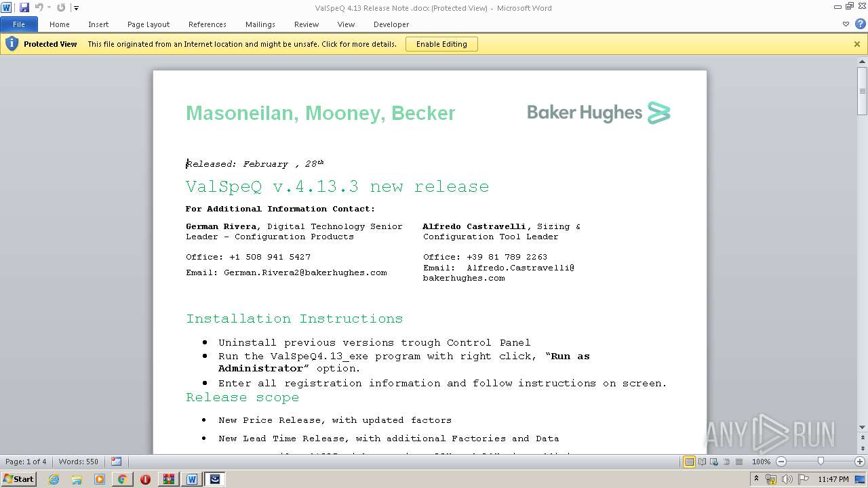Image resolution: width=868 pixels, height=488 pixels.
Task: Click the scroll up arrow of document
Action: pyautogui.click(x=863, y=62)
